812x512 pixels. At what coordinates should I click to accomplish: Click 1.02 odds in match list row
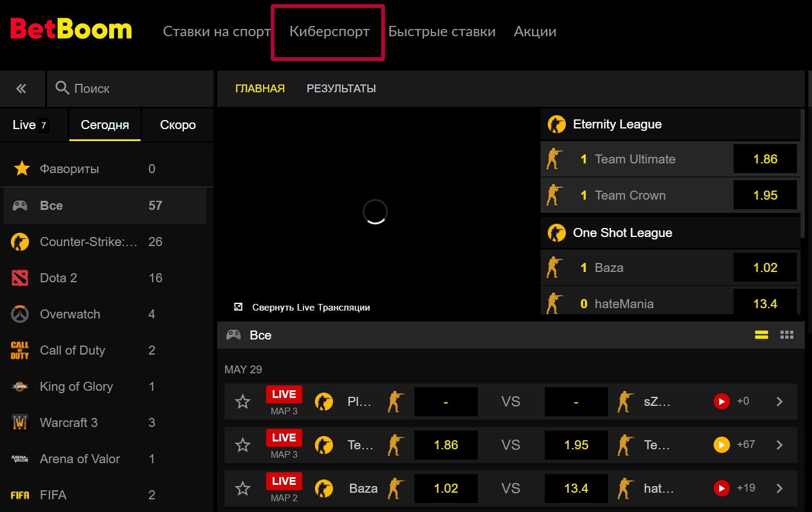point(446,488)
